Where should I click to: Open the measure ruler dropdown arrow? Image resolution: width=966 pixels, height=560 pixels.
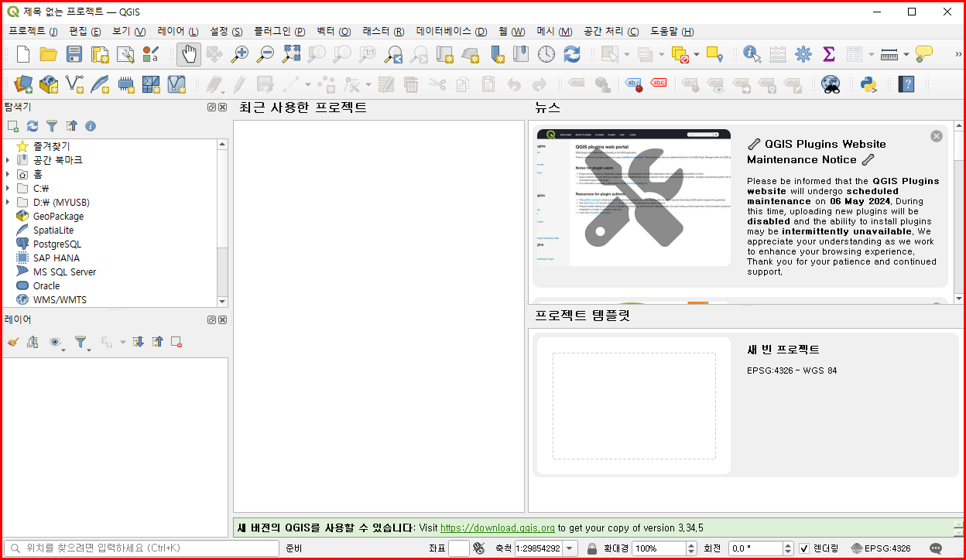[905, 54]
